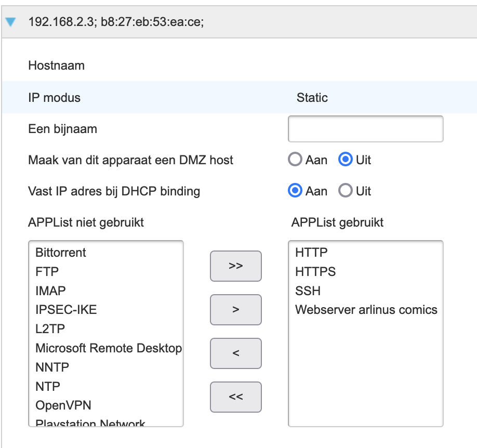Image resolution: width=477 pixels, height=448 pixels.
Task: Select HTTPS in the used APPList
Action: (315, 272)
